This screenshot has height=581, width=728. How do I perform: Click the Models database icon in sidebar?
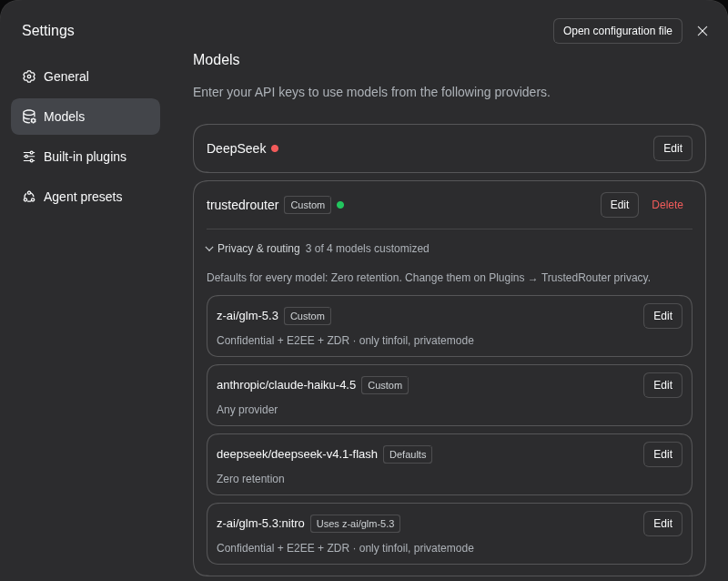(29, 117)
